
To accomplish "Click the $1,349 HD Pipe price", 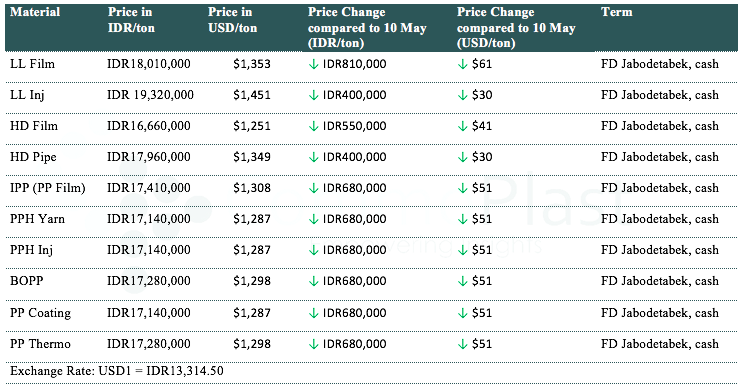I will (x=252, y=157).
